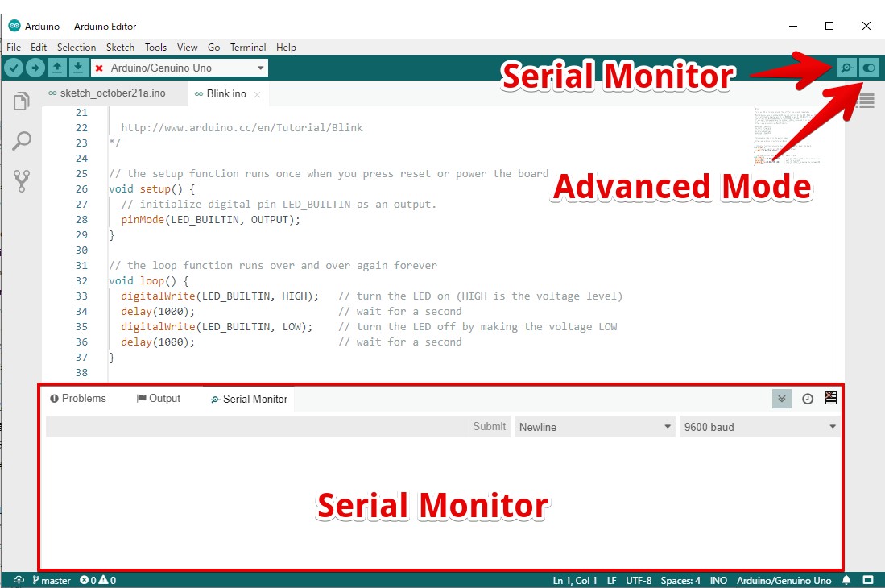The image size is (885, 588).
Task: Switch to sketch_october21a.ino tab
Action: click(114, 93)
